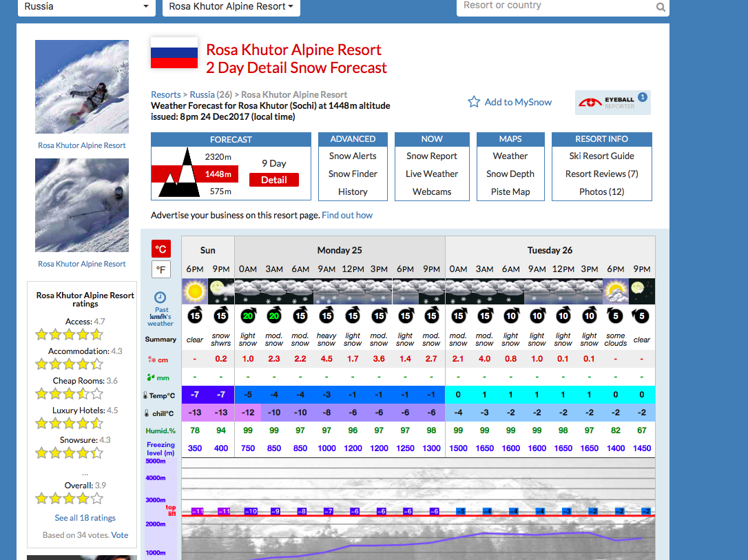Screen dimensions: 748x560
Task: Open History under Advanced
Action: pyautogui.click(x=353, y=191)
